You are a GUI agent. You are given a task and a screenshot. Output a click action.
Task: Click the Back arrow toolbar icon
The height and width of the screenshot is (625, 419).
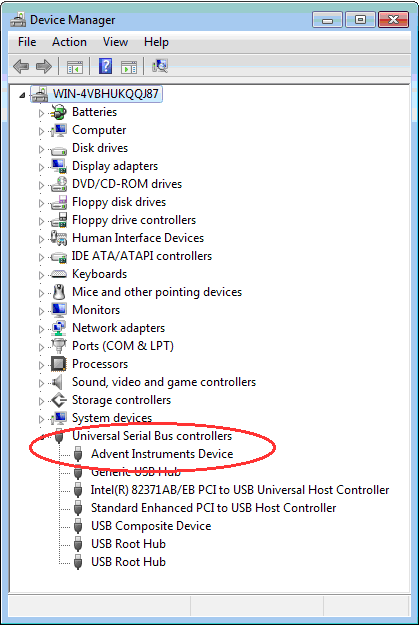pos(21,66)
